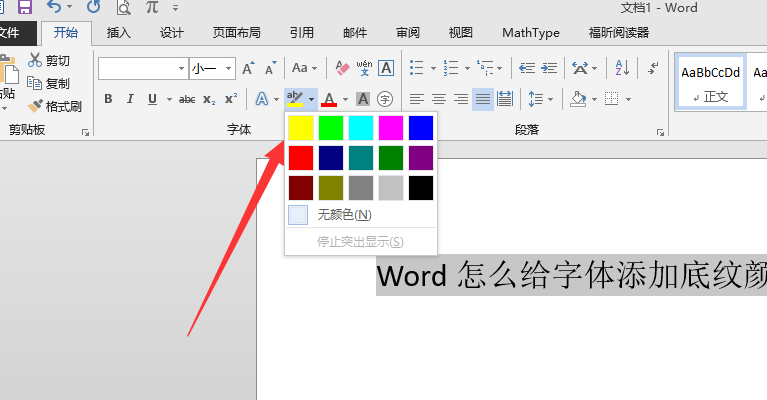Switch to the 设计 tab
Image resolution: width=767 pixels, height=400 pixels.
pos(172,33)
